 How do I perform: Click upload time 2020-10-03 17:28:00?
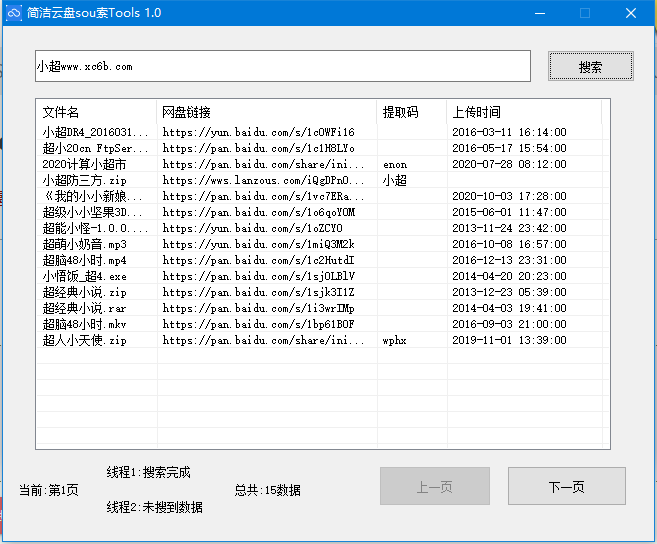click(509, 196)
